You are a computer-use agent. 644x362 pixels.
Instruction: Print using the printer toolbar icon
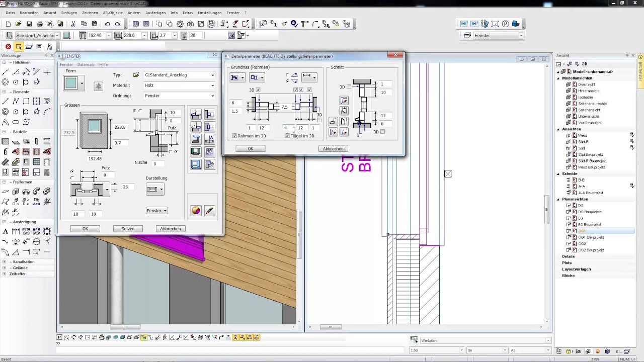(x=40, y=24)
